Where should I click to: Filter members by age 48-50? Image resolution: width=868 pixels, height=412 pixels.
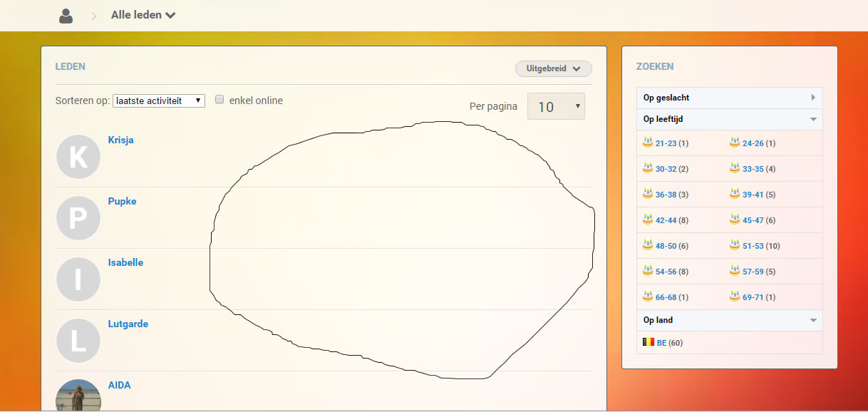point(666,246)
